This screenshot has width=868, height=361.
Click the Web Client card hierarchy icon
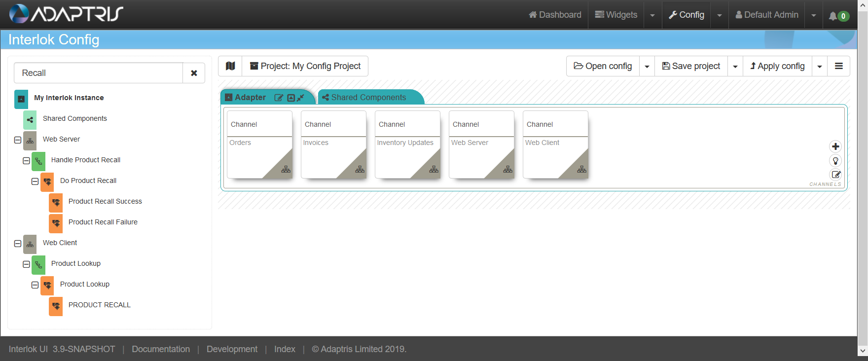point(582,169)
